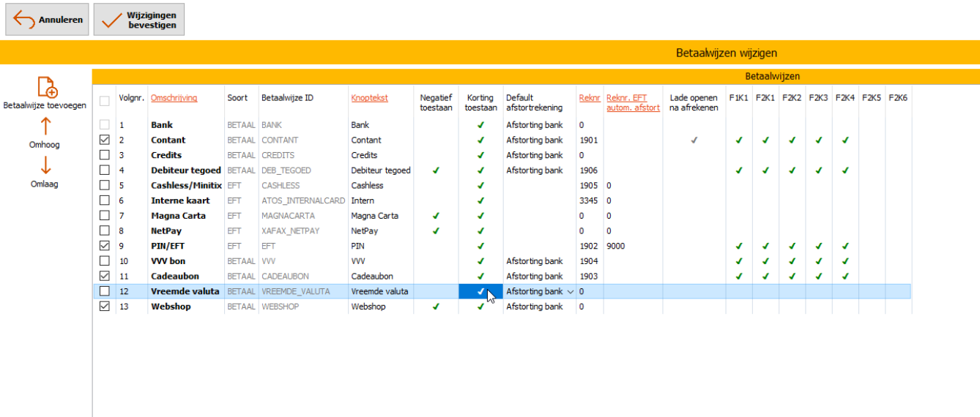Toggle Lade openen checkmark for Contant

coord(694,140)
